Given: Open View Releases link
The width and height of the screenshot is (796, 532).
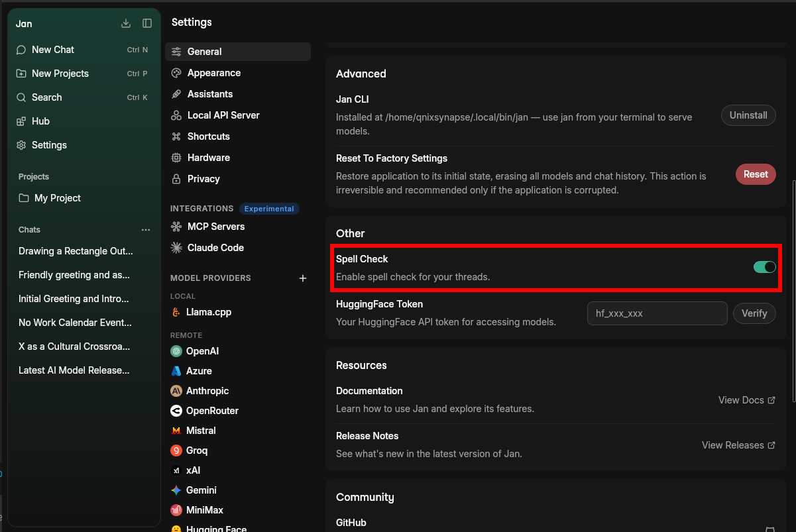Looking at the screenshot, I should [738, 445].
